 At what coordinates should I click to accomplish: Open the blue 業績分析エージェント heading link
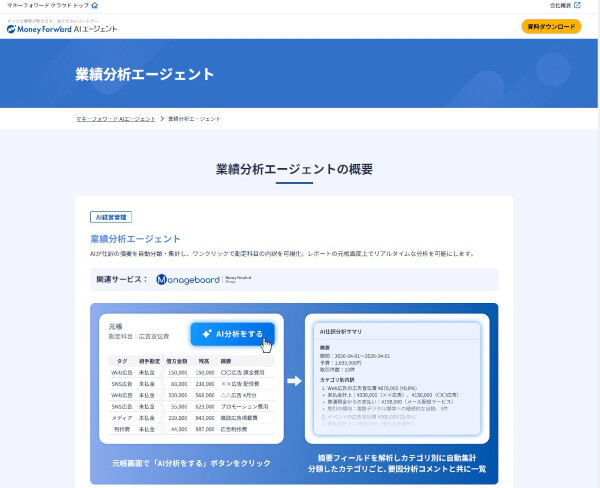pos(135,239)
